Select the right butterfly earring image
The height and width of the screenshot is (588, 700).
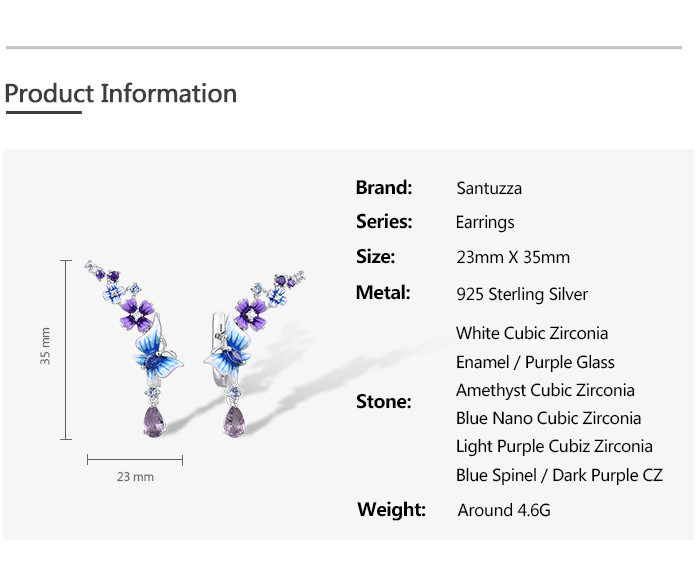pos(255,345)
